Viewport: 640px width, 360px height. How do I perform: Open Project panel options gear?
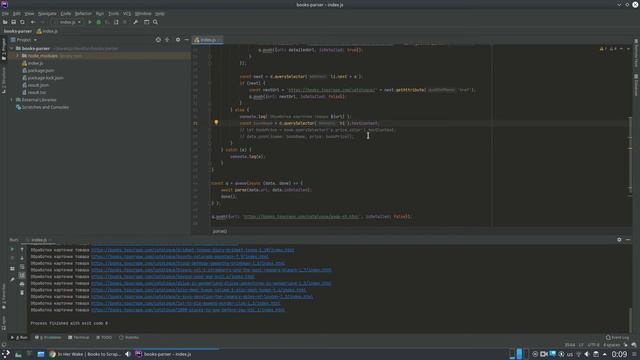pos(178,40)
